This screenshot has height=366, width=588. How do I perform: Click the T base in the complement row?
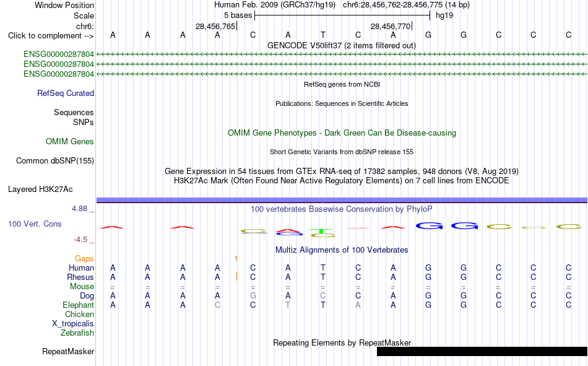[323, 35]
